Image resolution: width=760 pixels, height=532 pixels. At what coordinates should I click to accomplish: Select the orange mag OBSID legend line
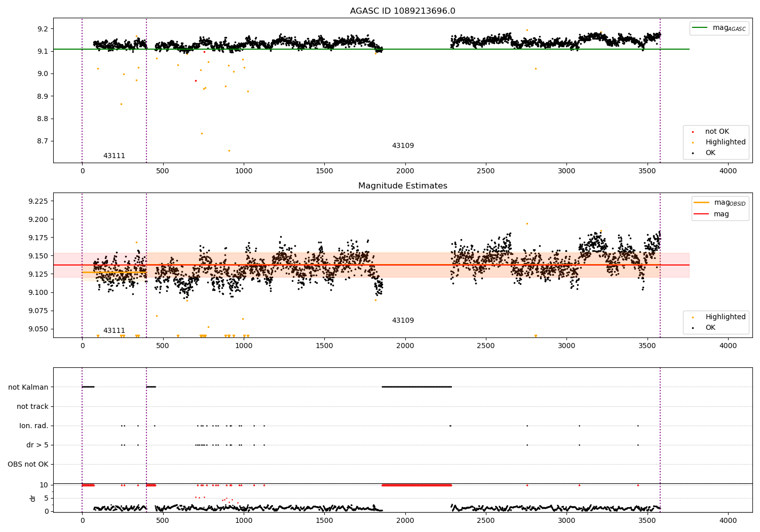click(x=702, y=203)
